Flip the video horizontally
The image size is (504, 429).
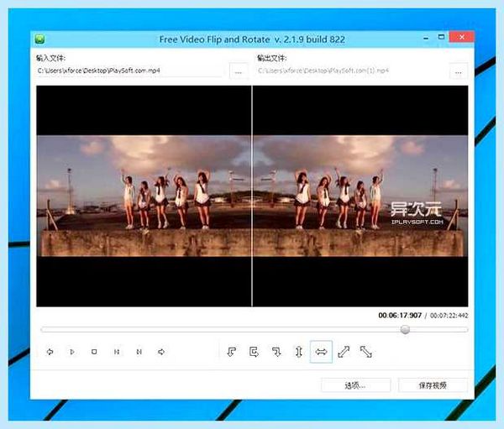tap(321, 352)
